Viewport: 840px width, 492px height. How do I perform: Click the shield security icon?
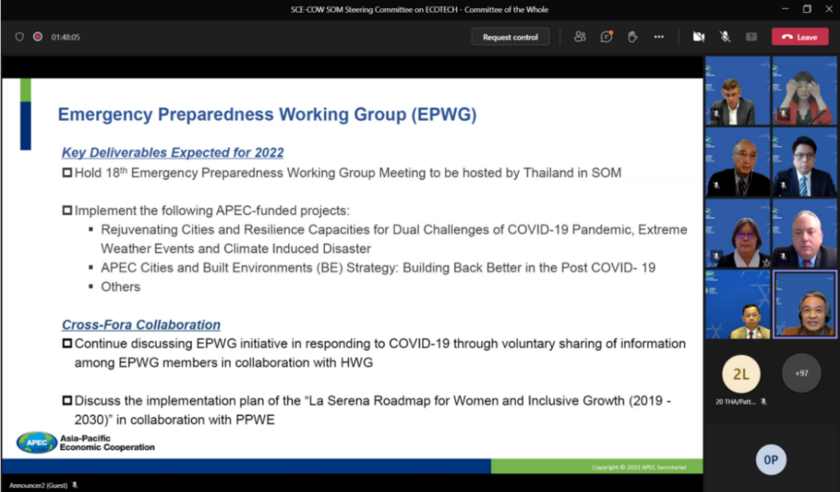[19, 37]
